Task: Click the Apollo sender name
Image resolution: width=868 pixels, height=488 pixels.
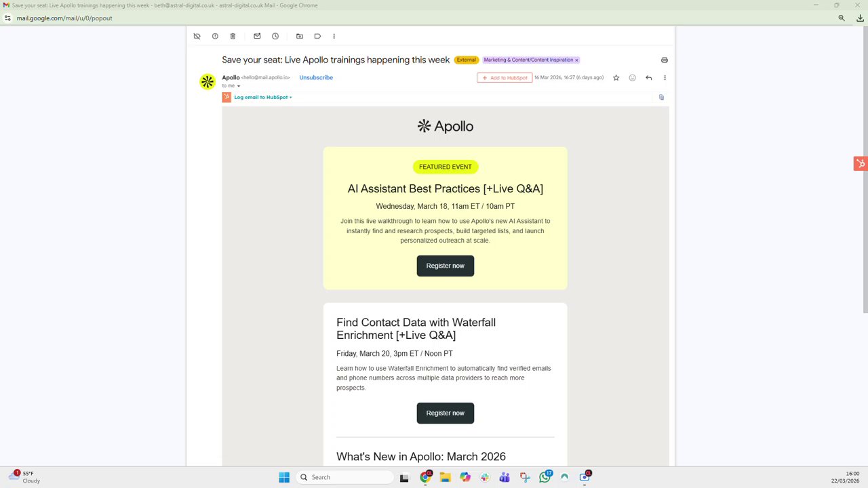Action: pyautogui.click(x=231, y=77)
